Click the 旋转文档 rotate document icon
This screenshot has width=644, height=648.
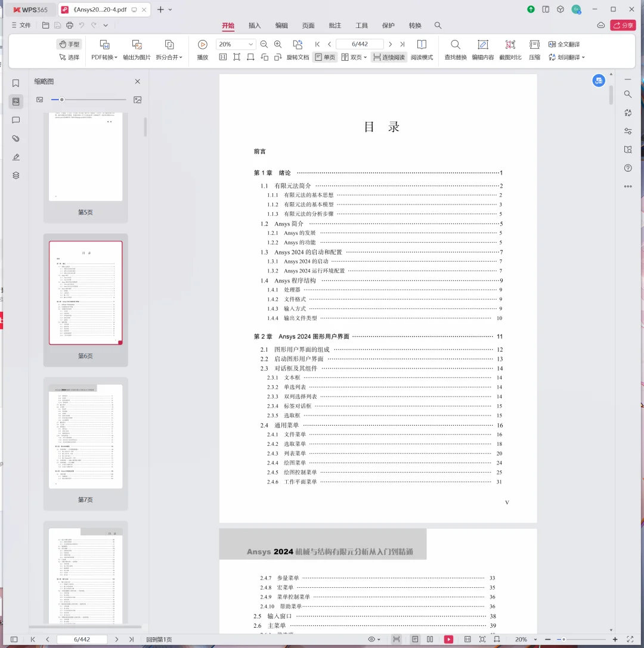(298, 45)
